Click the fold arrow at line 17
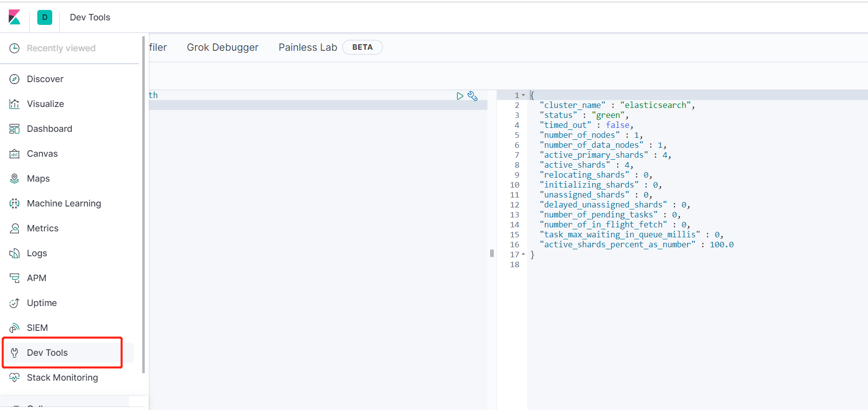Screen dimensions: 868x410 pos(523,254)
